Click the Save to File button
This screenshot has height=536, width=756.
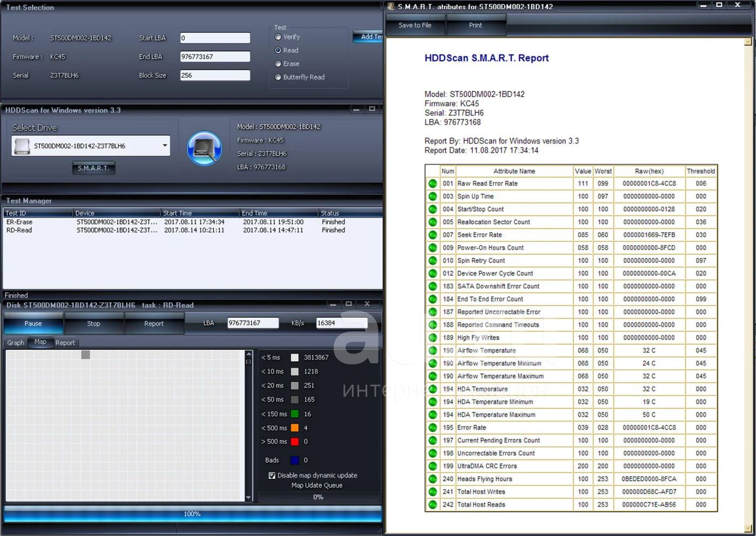(415, 25)
